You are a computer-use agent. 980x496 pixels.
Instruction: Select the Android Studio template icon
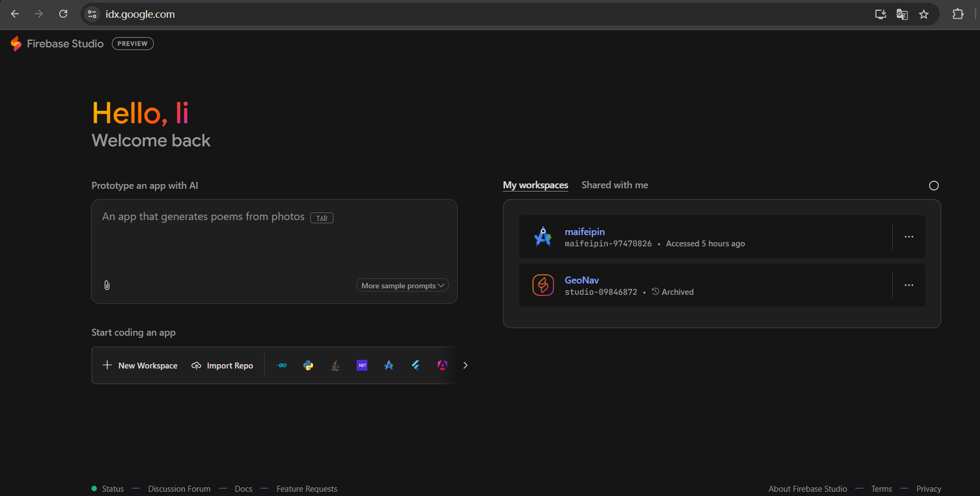point(389,365)
